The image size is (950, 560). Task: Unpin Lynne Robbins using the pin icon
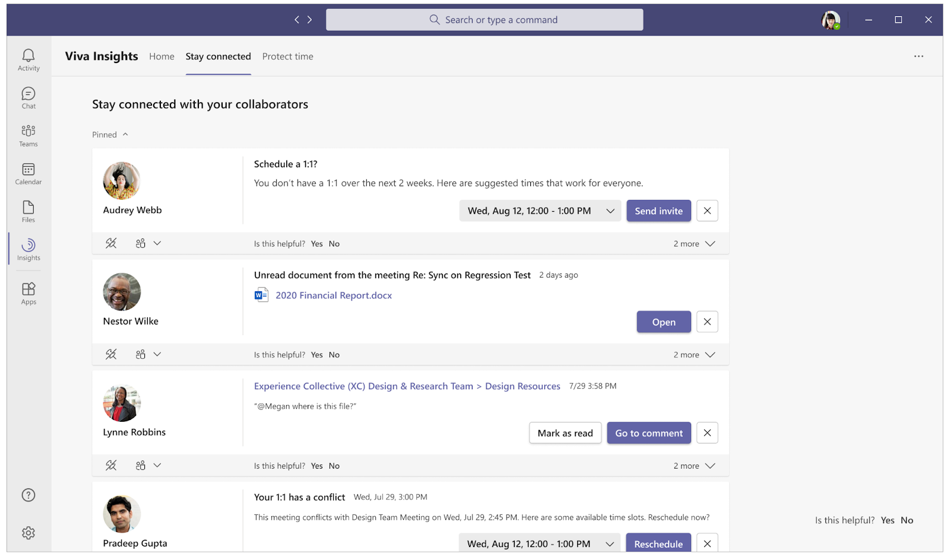(111, 465)
